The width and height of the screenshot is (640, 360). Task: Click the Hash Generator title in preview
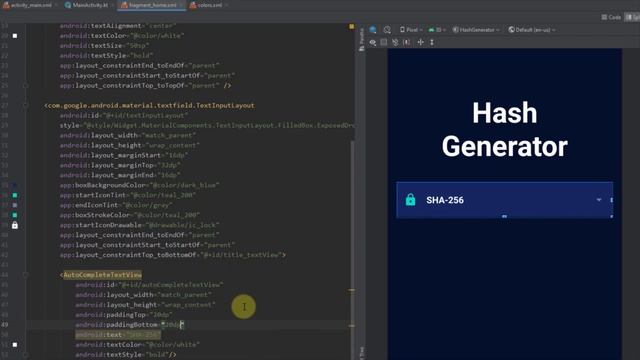[504, 129]
